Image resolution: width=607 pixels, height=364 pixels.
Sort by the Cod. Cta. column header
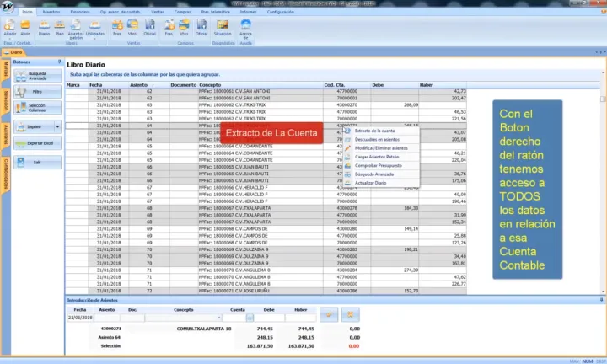(346, 85)
